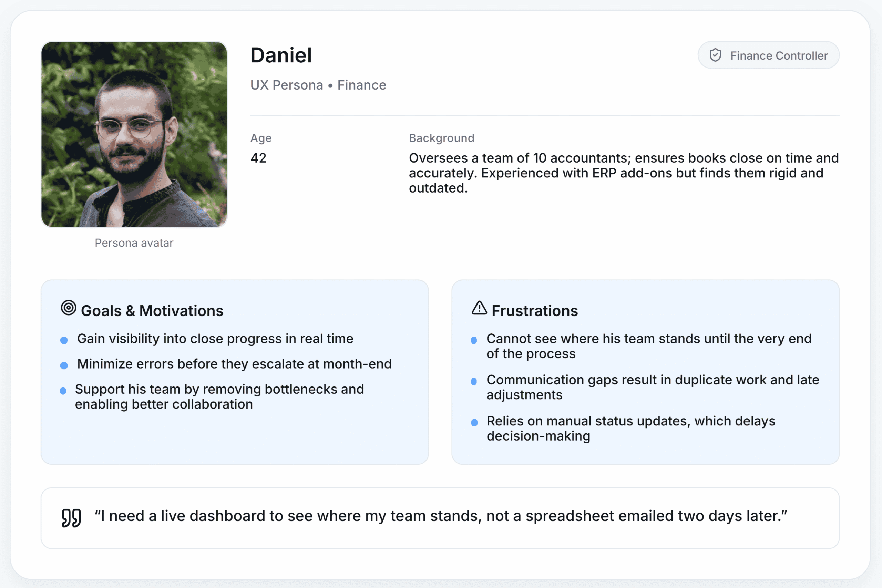Click the 'Persona avatar' caption text

[134, 243]
